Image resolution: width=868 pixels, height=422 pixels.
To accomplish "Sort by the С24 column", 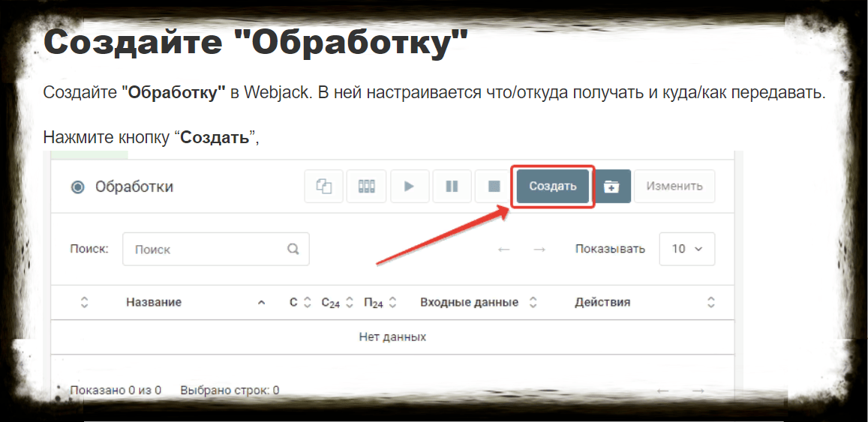I will [337, 303].
